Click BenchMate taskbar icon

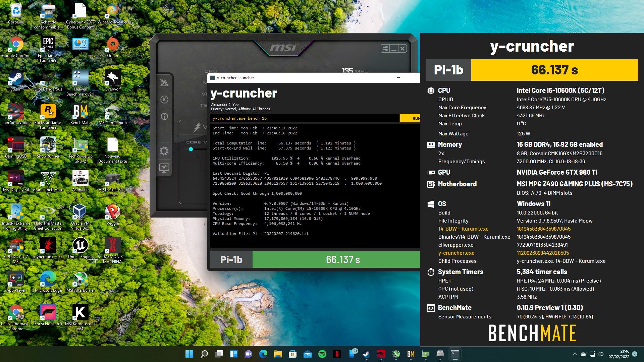[x=411, y=354]
